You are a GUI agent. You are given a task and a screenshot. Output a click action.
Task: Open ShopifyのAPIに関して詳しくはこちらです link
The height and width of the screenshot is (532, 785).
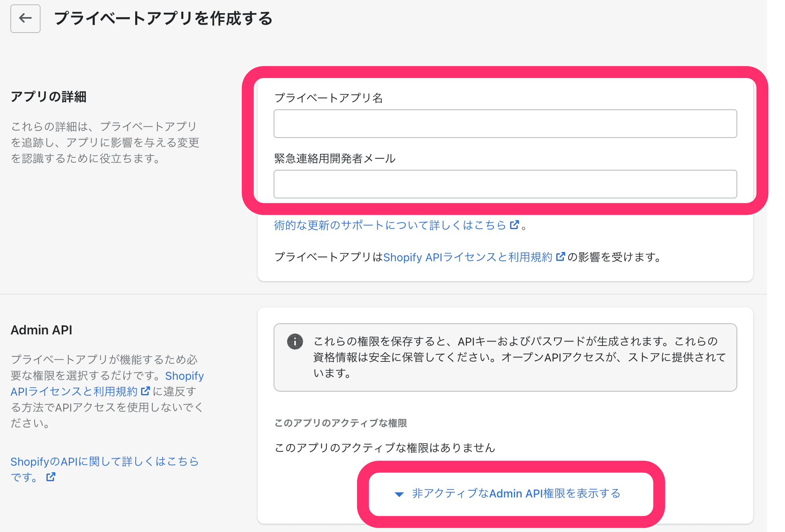(x=104, y=461)
